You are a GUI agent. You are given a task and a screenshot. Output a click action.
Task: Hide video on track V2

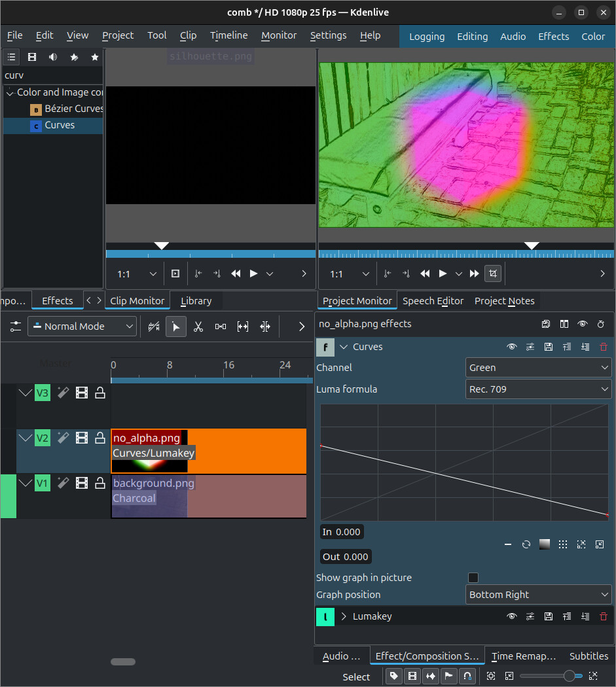click(x=82, y=438)
